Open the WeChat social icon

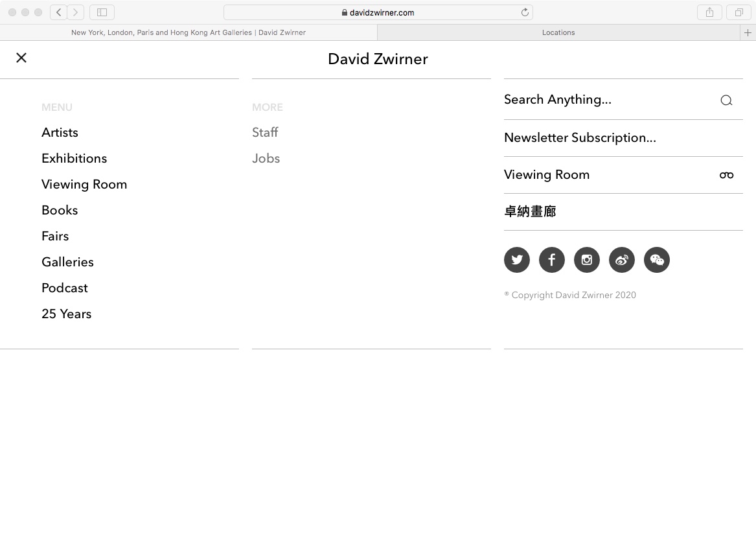(x=657, y=260)
